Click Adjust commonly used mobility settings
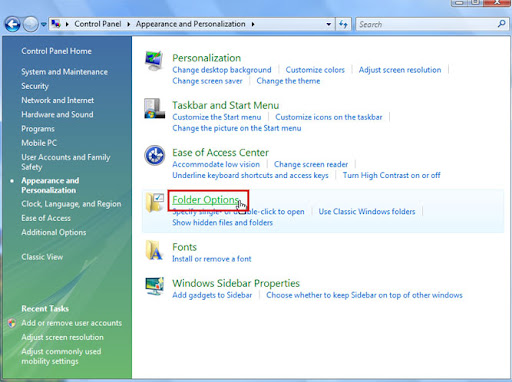Screen dimensions: 512x382 pyautogui.click(x=61, y=356)
